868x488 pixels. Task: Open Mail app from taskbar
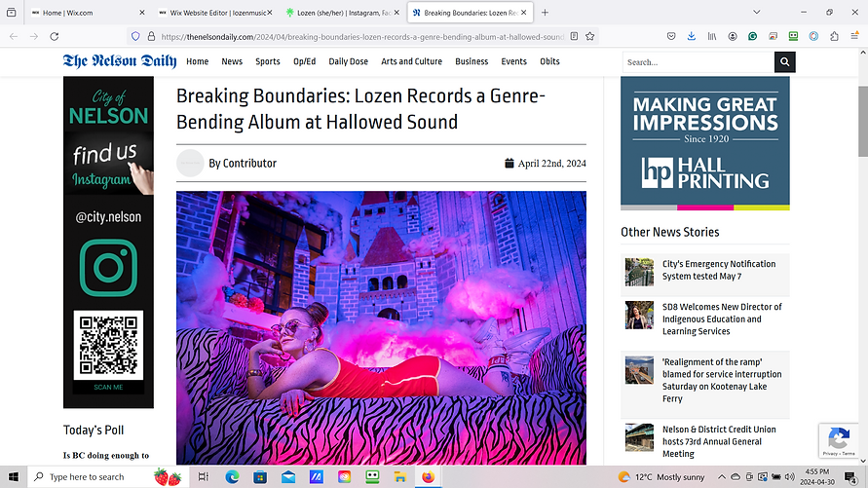(x=288, y=477)
